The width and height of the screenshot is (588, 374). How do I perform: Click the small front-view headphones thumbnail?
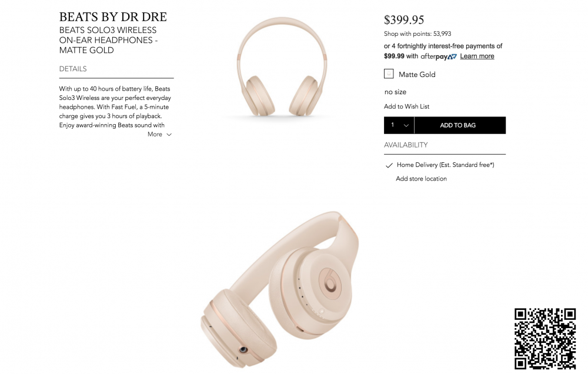pos(282,67)
